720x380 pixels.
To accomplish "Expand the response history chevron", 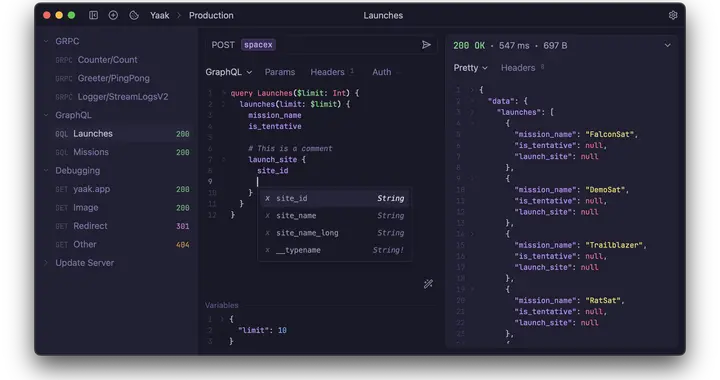I will (667, 45).
